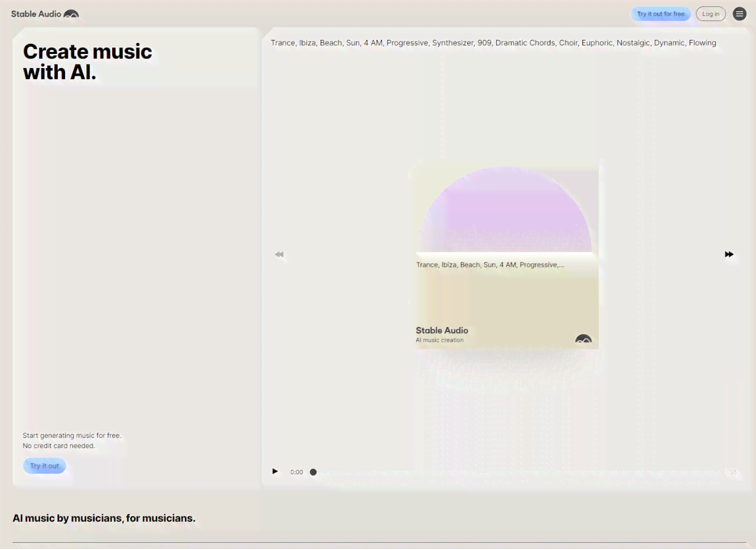This screenshot has height=550, width=756.
Task: Go back to the previous track
Action: click(279, 254)
